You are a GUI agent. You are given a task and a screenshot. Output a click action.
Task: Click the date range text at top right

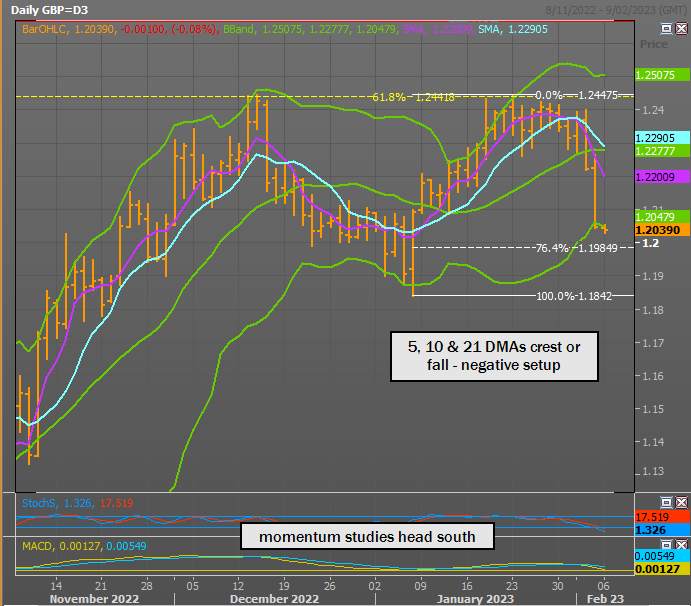pos(616,10)
